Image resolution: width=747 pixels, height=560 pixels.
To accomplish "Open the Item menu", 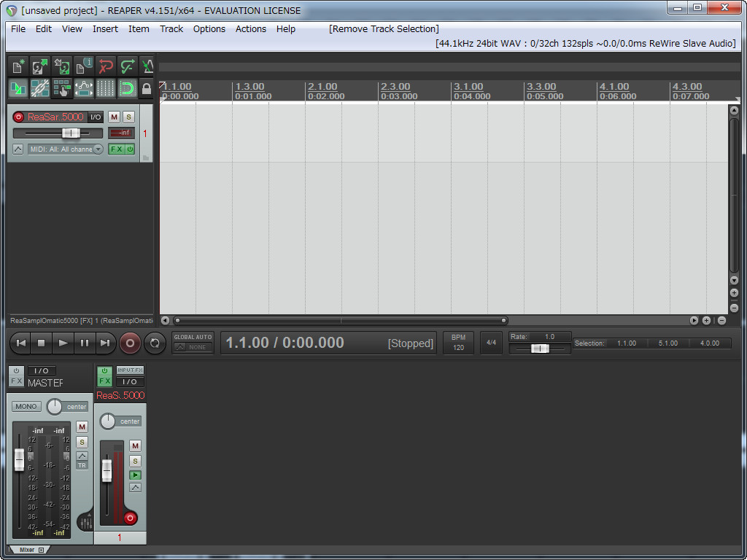I will pos(139,29).
